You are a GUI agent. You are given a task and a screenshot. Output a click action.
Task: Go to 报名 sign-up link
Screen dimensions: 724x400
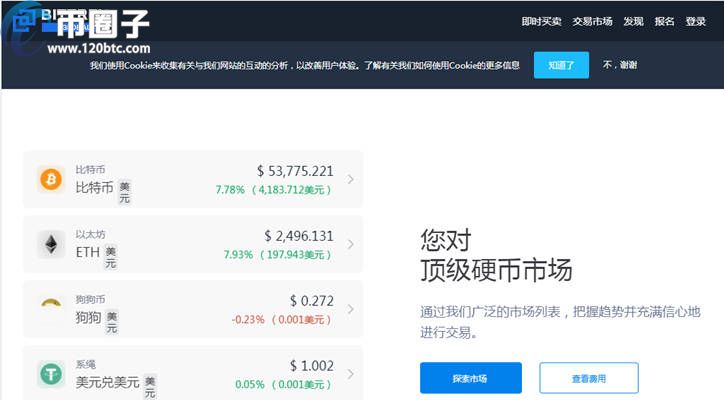[x=665, y=21]
